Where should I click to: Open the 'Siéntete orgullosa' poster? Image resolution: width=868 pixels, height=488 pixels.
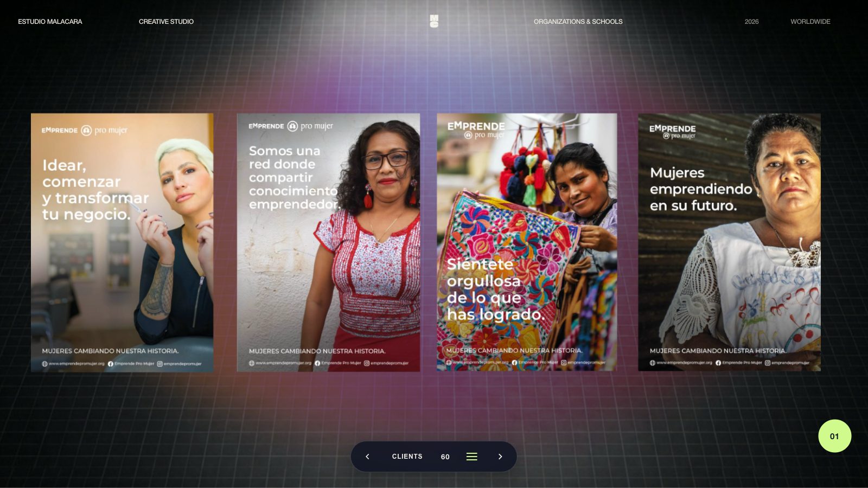(527, 242)
